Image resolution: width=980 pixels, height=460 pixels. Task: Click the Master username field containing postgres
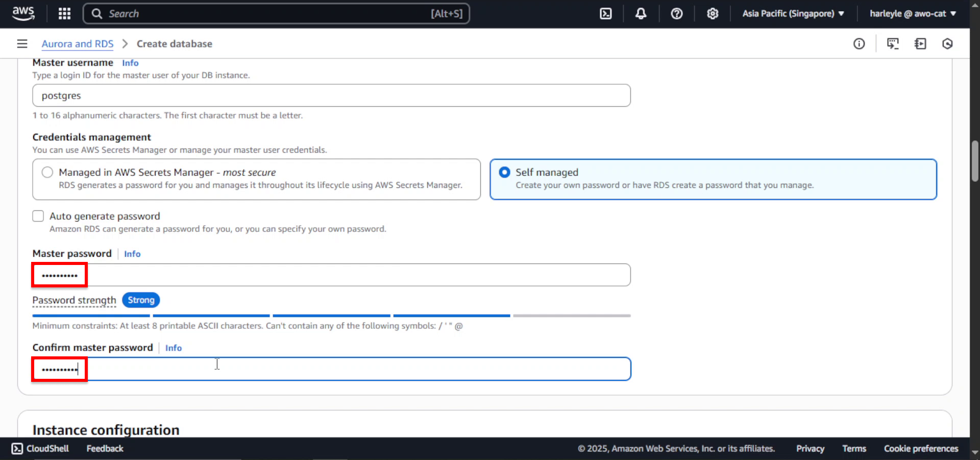(331, 95)
